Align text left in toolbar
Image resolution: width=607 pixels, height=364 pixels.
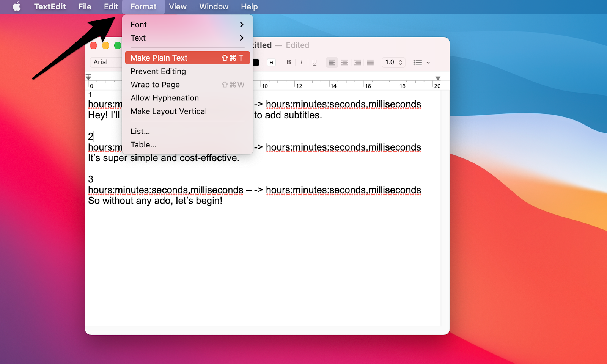pos(332,63)
